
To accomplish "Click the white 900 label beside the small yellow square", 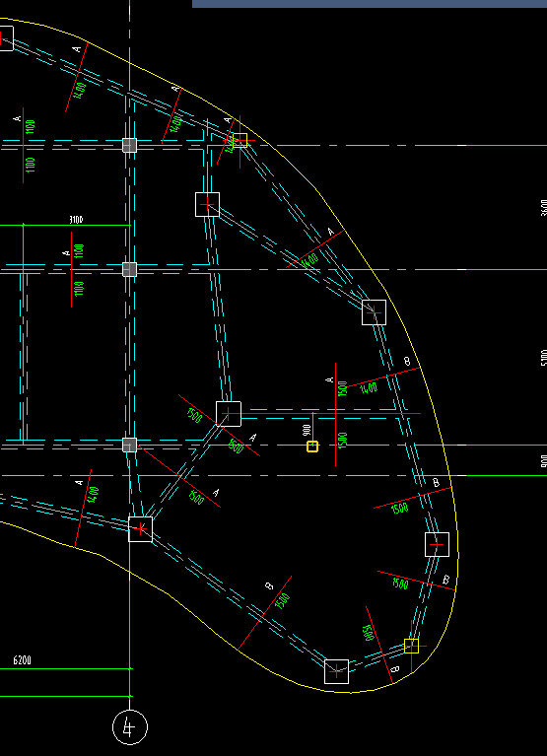I will (307, 430).
